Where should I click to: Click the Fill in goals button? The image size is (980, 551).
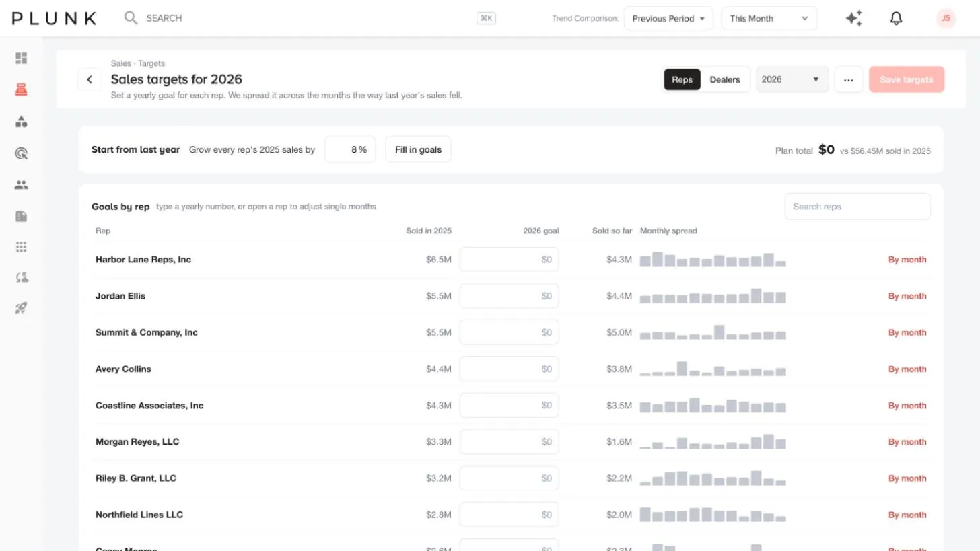[418, 149]
